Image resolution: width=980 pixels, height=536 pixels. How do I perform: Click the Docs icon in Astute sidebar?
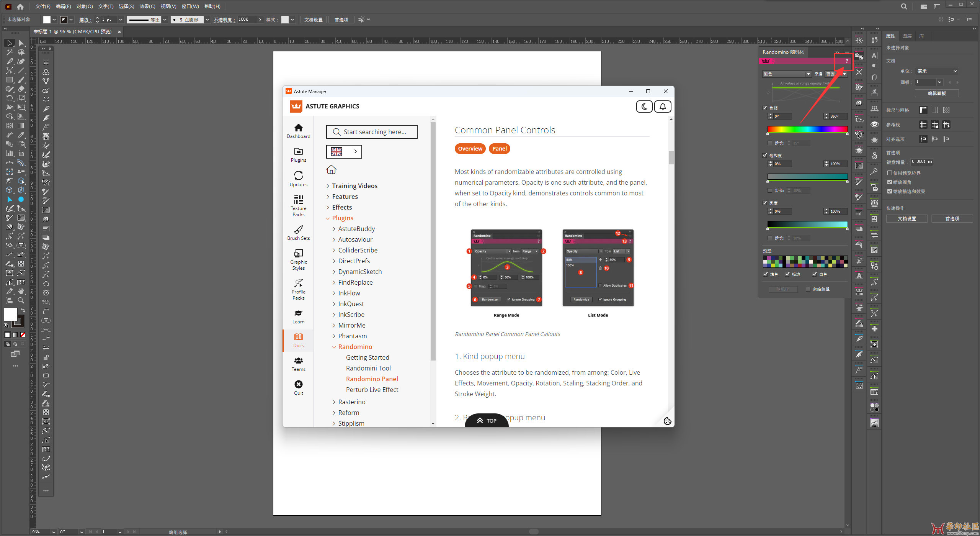click(298, 340)
